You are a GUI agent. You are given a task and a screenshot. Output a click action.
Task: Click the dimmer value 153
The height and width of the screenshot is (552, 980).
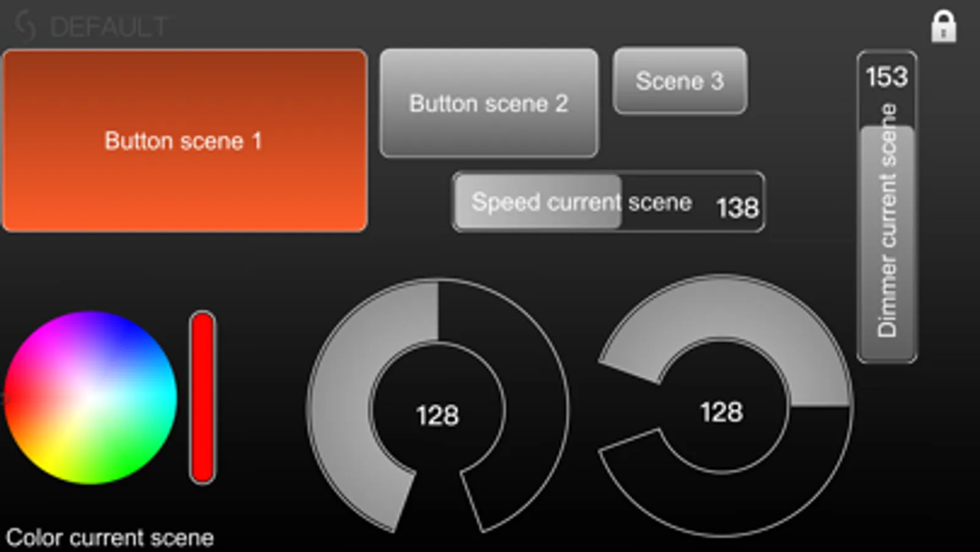[x=886, y=77]
